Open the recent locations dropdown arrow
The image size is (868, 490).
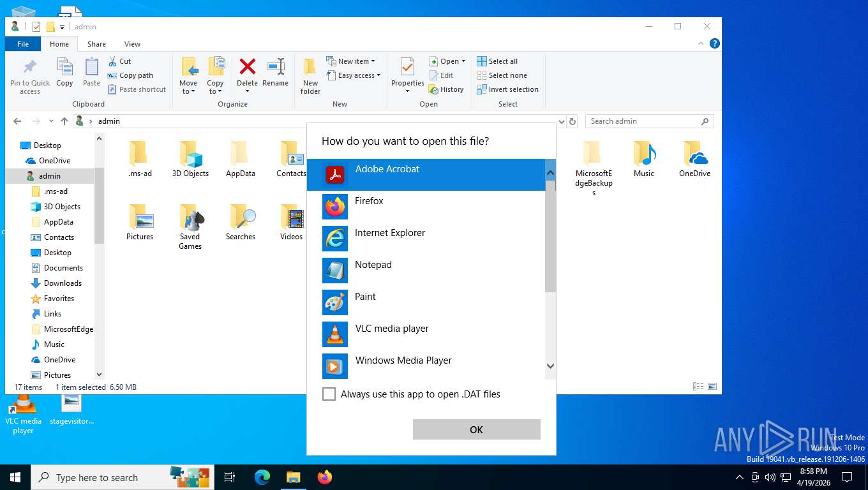point(50,121)
